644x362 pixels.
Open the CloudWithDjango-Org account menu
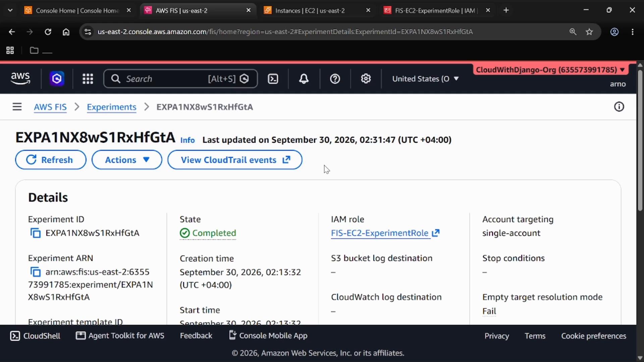551,70
